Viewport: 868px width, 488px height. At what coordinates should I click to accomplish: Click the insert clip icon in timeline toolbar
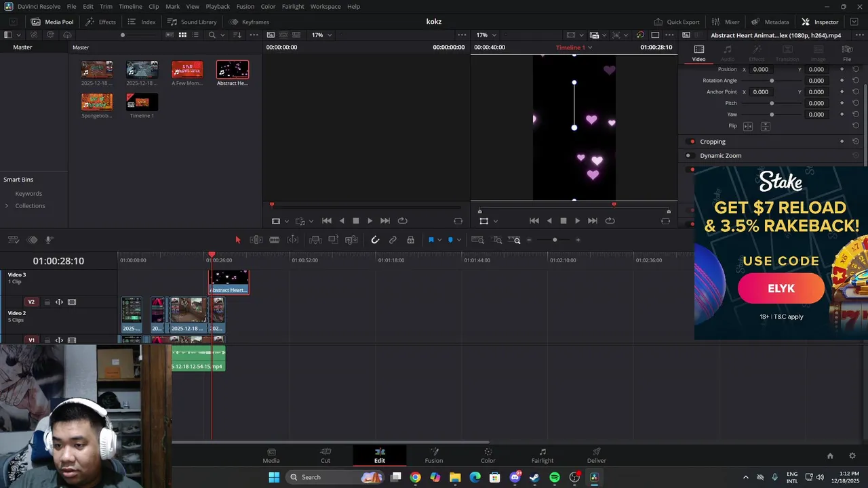tap(315, 240)
